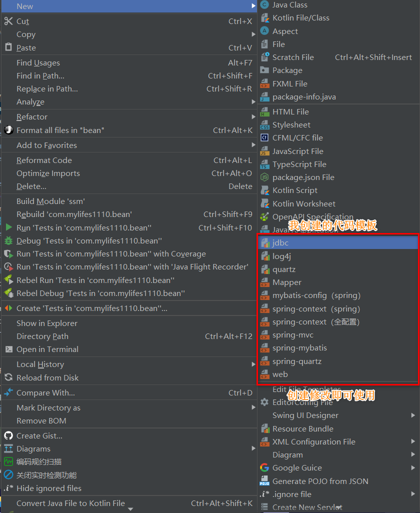The image size is (420, 513).
Task: Select package-info.java
Action: [x=339, y=97]
